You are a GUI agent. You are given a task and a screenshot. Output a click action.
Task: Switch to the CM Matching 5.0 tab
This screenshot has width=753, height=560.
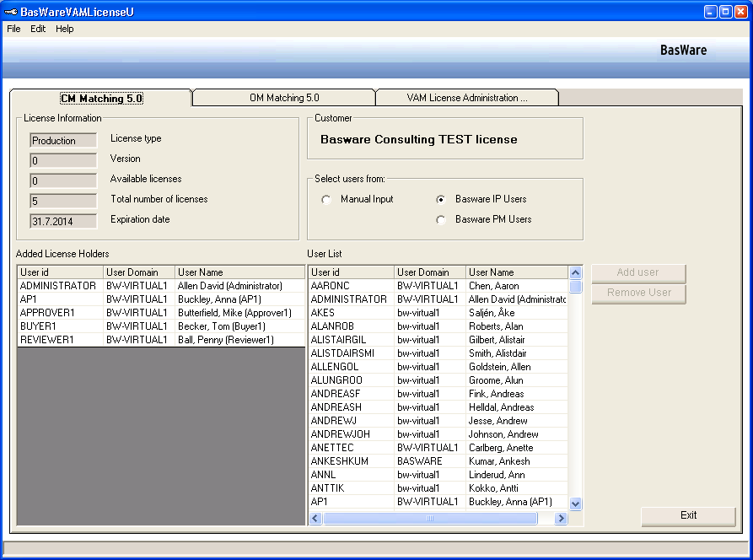pyautogui.click(x=101, y=98)
